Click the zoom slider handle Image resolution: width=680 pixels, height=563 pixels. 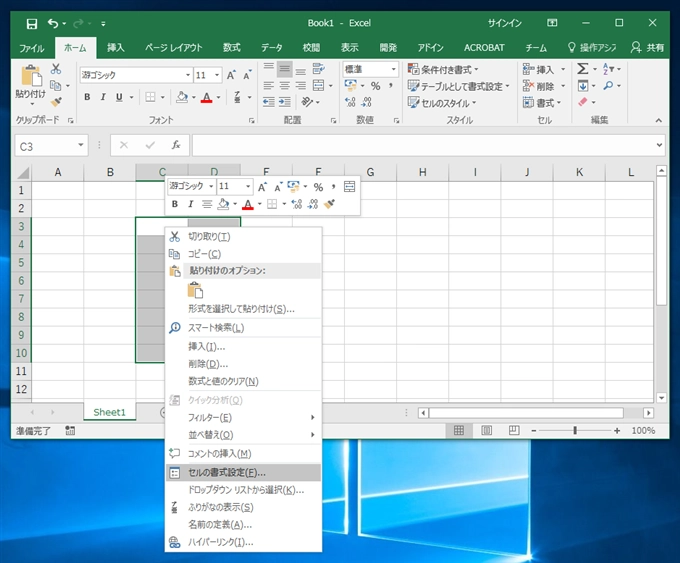tap(575, 430)
